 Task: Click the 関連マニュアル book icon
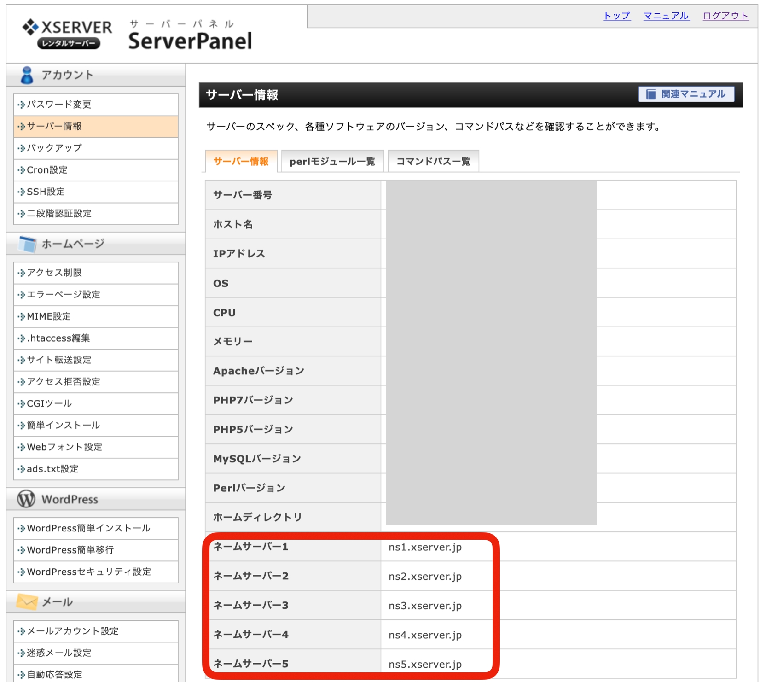[650, 94]
